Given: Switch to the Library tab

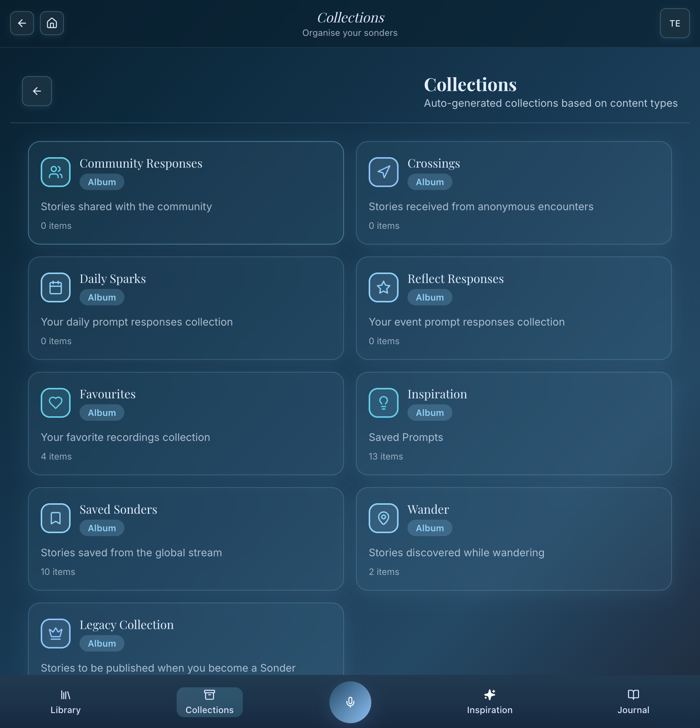Looking at the screenshot, I should coord(65,702).
